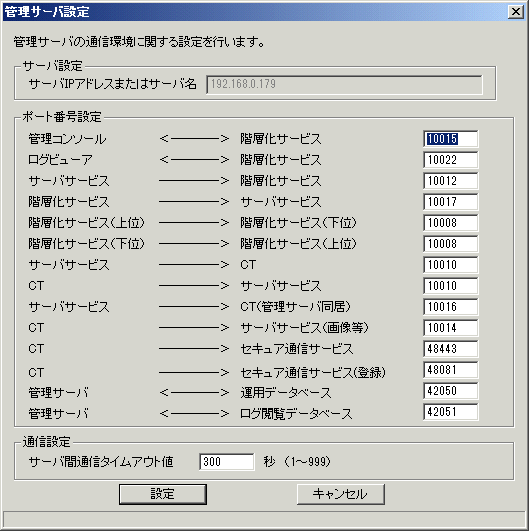Click the disabled server IP field 192.168.0.179
Screen dimensions: 529x531
(344, 84)
